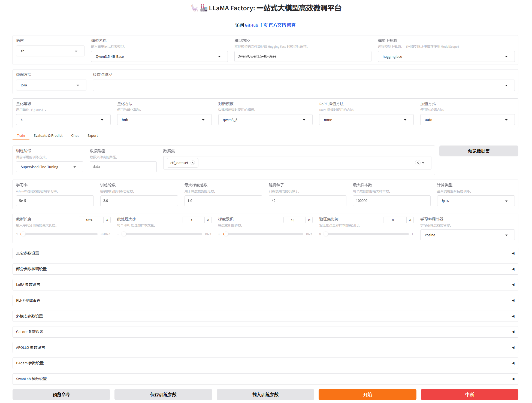Start training with the 开始 button
532x403 pixels.
pyautogui.click(x=367, y=395)
